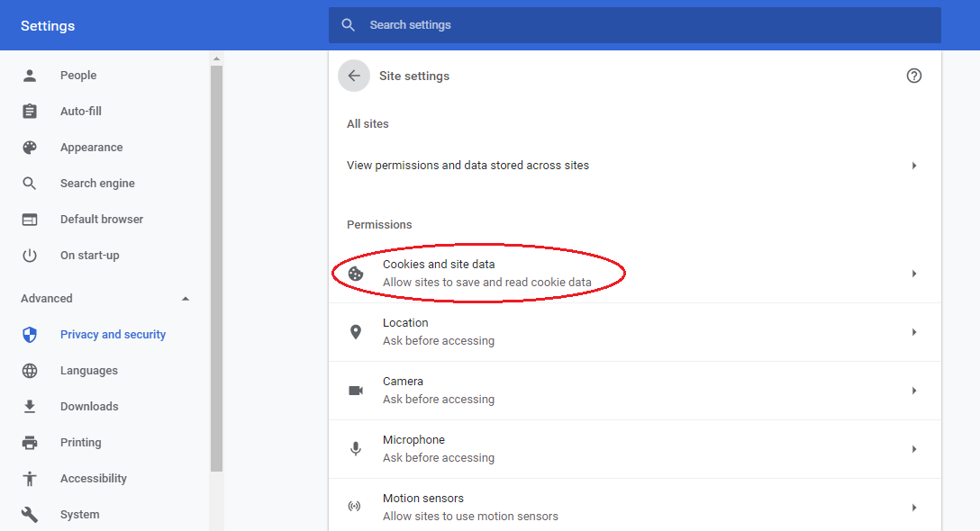Viewport: 980px width, 531px height.
Task: Focus the Search settings field
Action: (635, 25)
